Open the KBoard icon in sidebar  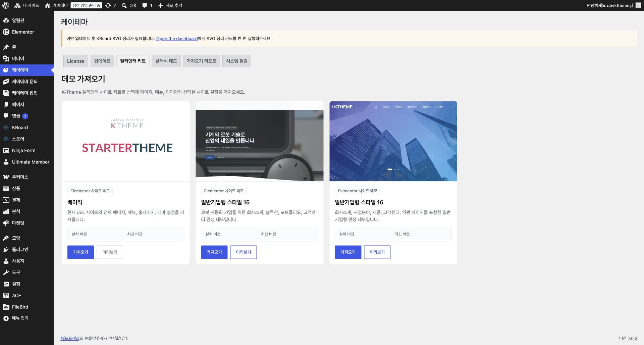6,128
